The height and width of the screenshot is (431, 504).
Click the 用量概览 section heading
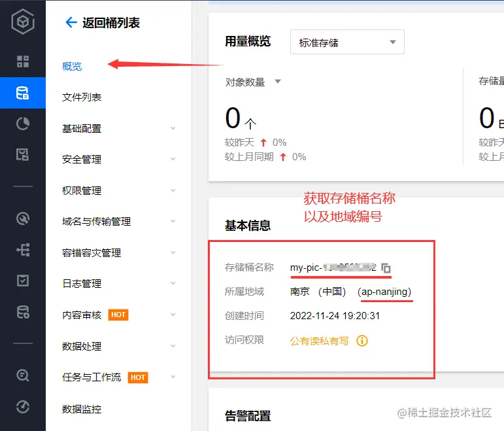click(248, 41)
